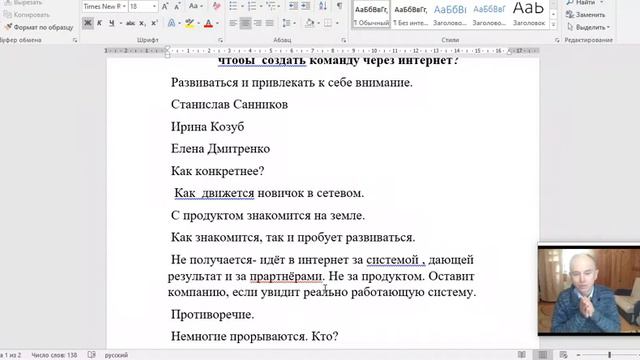Align text to the left
The image size is (640, 360).
point(233,23)
